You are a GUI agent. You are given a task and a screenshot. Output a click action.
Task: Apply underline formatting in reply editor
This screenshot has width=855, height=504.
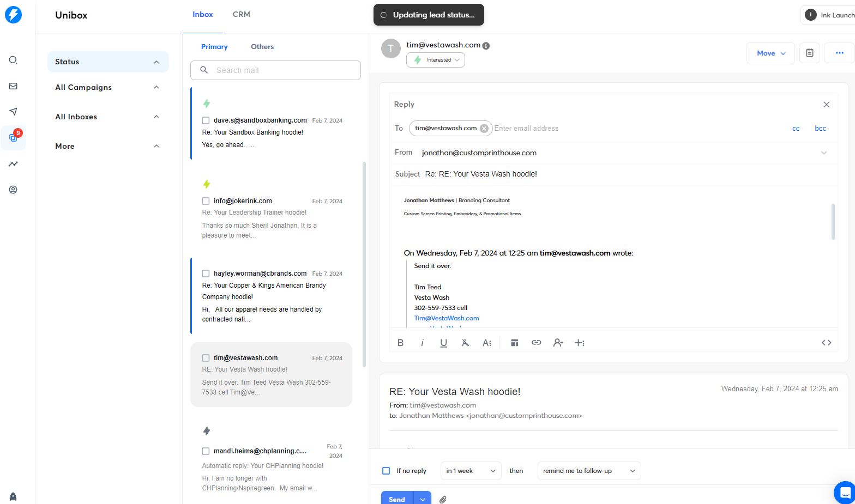tap(443, 343)
